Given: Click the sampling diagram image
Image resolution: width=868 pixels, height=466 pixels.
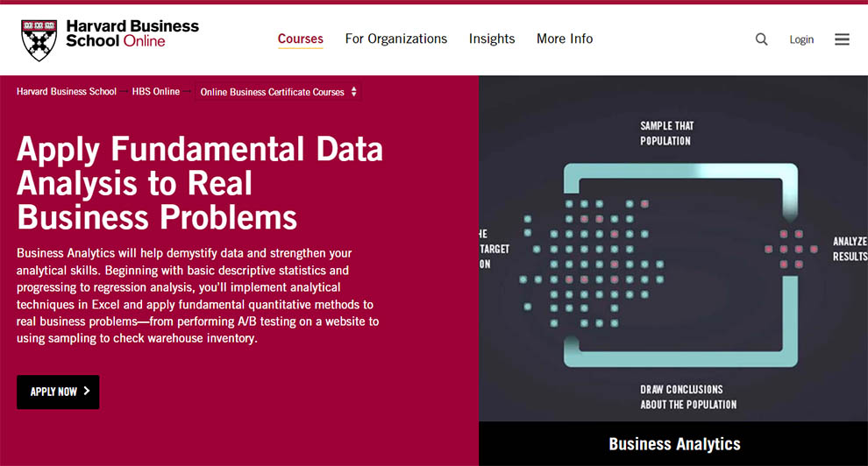Looking at the screenshot, I should tap(673, 248).
